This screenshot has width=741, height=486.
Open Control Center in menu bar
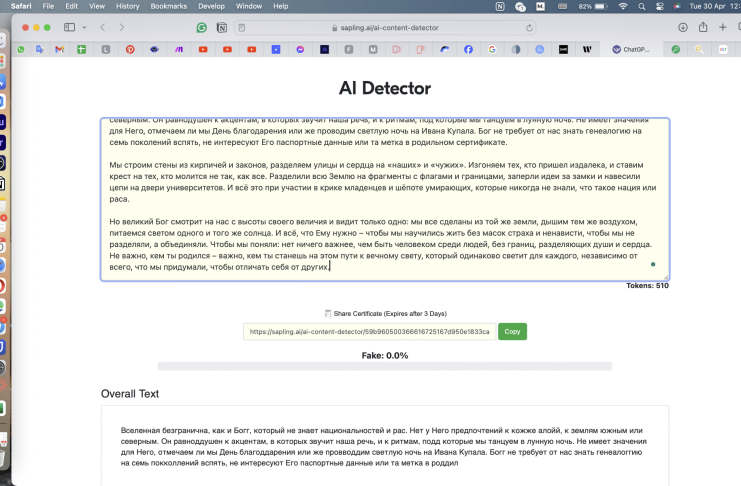[x=660, y=6]
